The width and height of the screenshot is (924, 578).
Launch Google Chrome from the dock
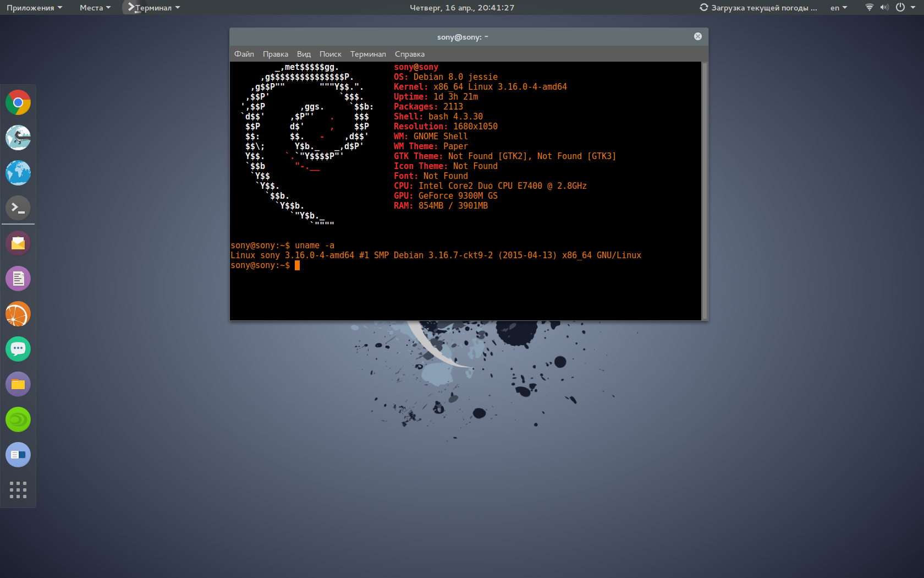point(18,102)
